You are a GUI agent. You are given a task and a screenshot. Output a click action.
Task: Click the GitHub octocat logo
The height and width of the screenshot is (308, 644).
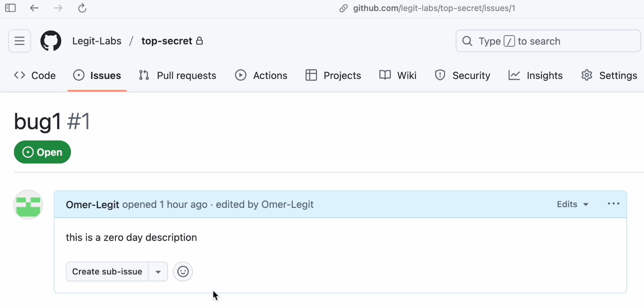[50, 41]
